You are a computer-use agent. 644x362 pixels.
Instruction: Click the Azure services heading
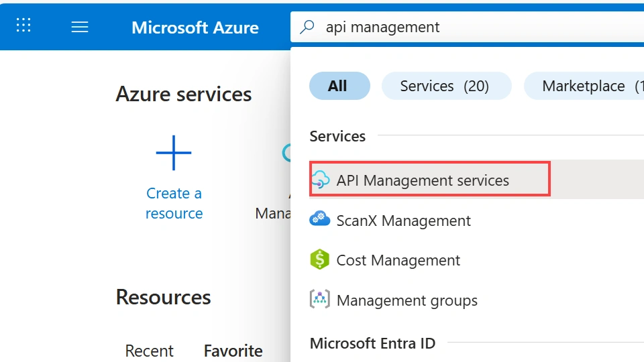coord(184,95)
